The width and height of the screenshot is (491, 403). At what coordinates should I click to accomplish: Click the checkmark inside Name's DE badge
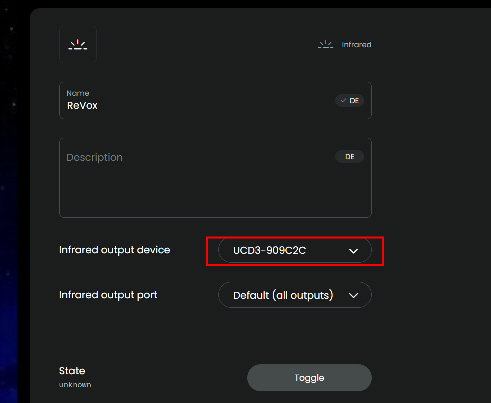[343, 100]
